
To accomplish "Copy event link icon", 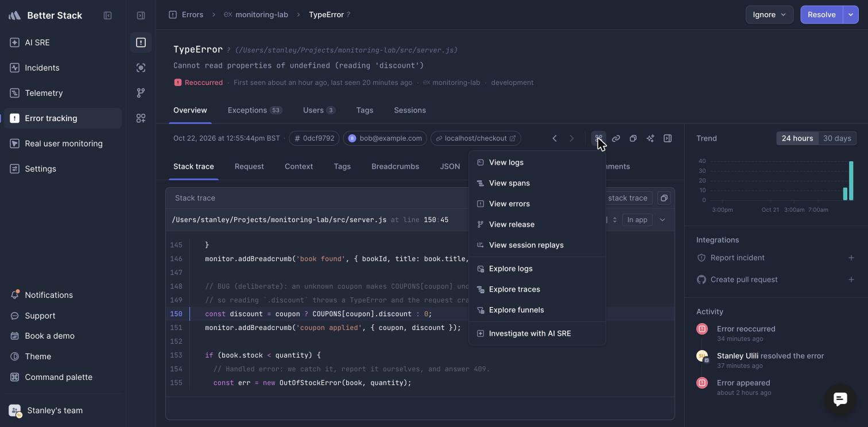I will click(x=616, y=138).
